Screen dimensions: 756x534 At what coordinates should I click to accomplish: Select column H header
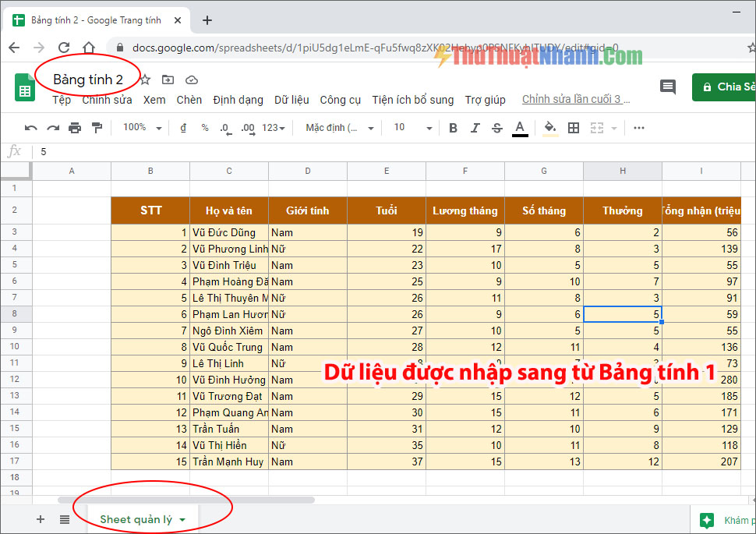click(x=623, y=171)
